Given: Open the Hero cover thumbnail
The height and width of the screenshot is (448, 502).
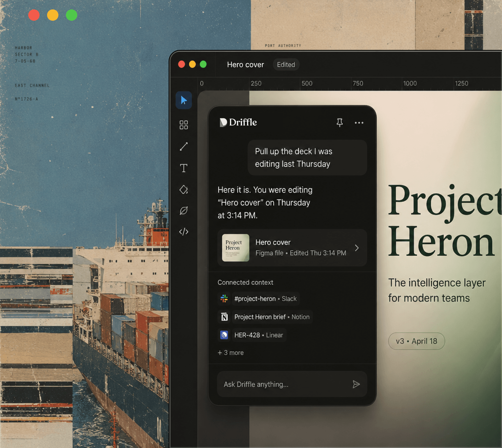Looking at the screenshot, I should 235,248.
